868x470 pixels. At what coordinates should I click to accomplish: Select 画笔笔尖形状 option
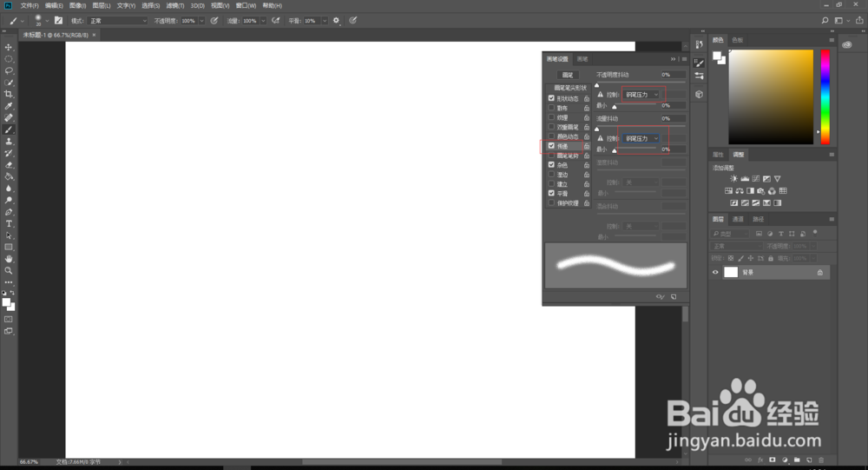569,88
